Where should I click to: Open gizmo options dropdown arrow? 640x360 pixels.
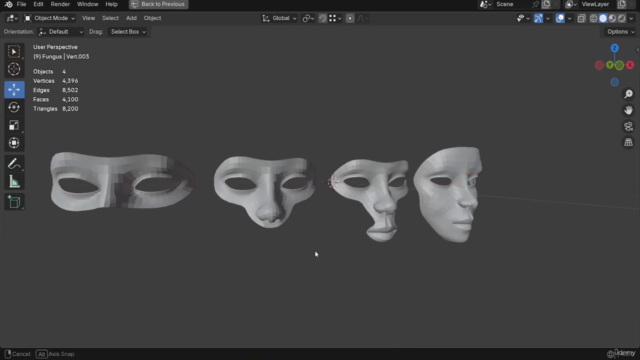(x=548, y=18)
